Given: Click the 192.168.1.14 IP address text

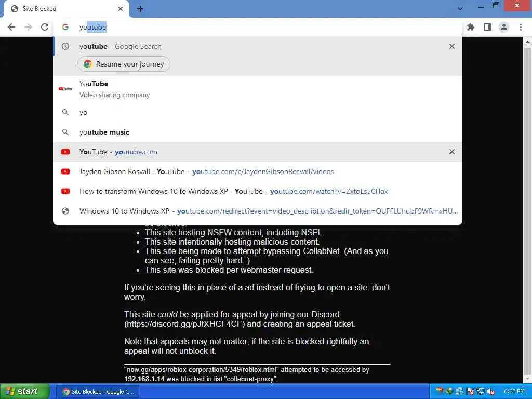Looking at the screenshot, I should pyautogui.click(x=144, y=379).
